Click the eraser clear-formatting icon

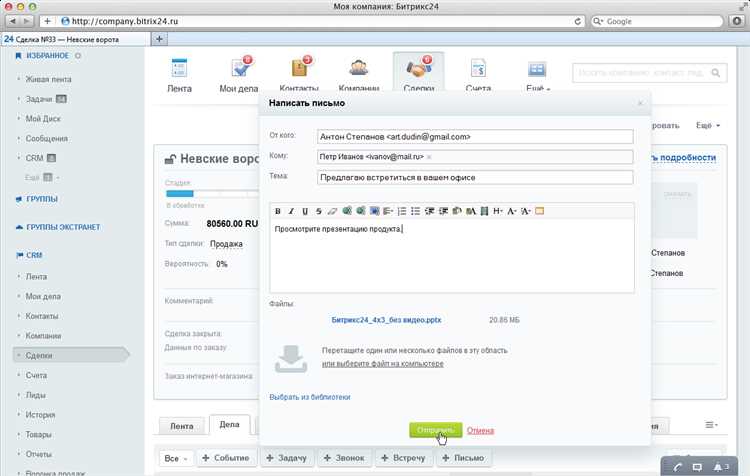tap(332, 211)
